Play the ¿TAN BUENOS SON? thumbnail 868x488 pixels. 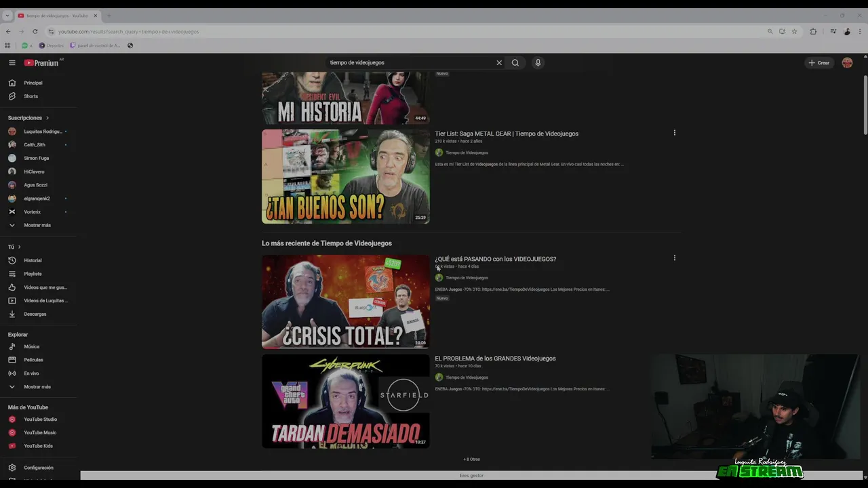(346, 176)
